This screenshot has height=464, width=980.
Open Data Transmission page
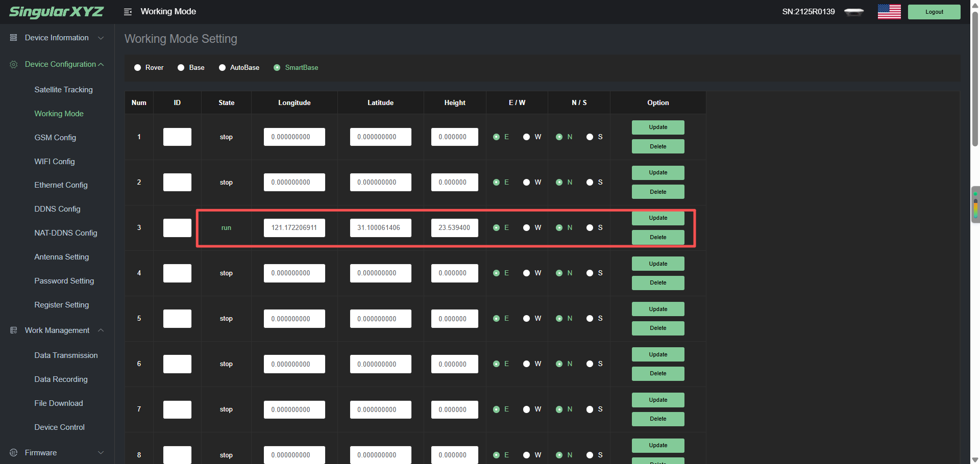click(x=66, y=355)
